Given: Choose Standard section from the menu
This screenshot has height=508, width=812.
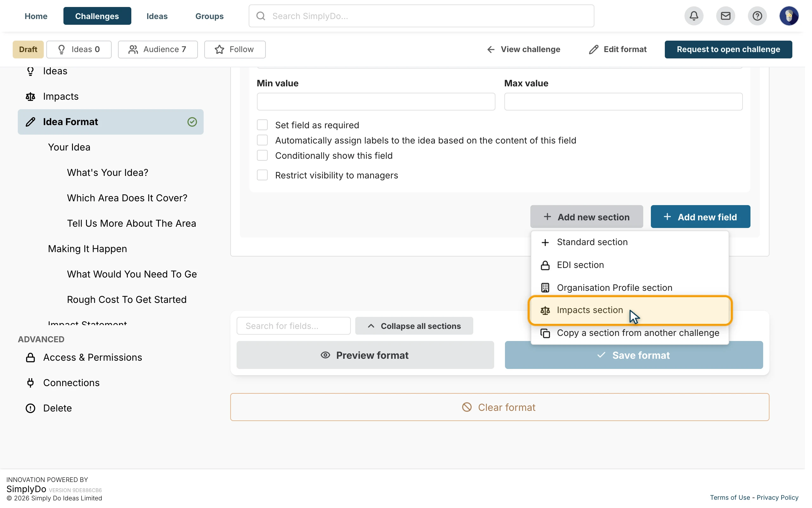Looking at the screenshot, I should click(630, 242).
